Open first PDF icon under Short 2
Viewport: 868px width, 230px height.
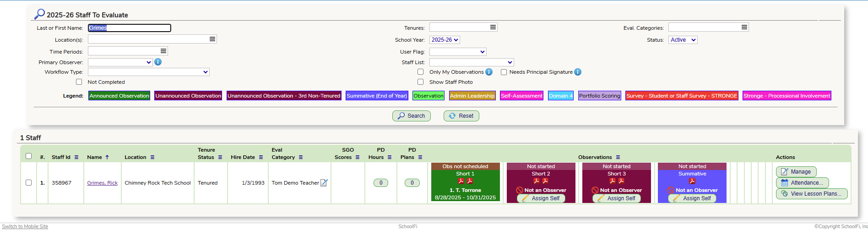pyautogui.click(x=537, y=181)
